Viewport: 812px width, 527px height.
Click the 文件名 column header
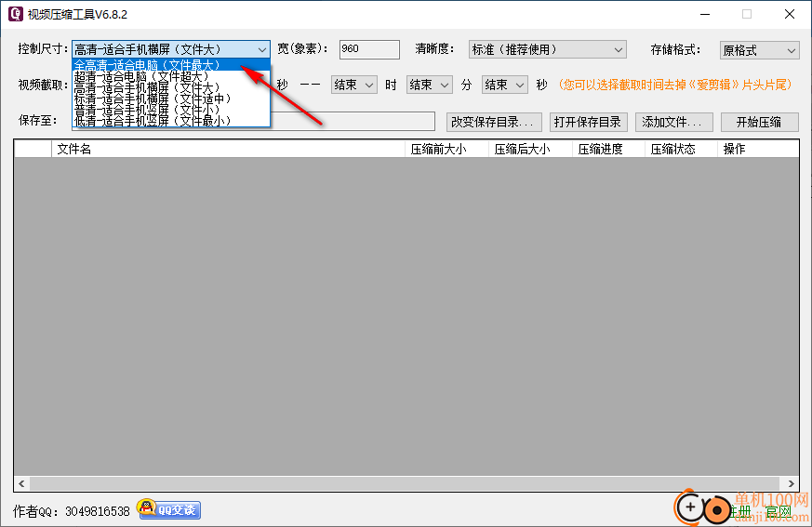pos(228,149)
